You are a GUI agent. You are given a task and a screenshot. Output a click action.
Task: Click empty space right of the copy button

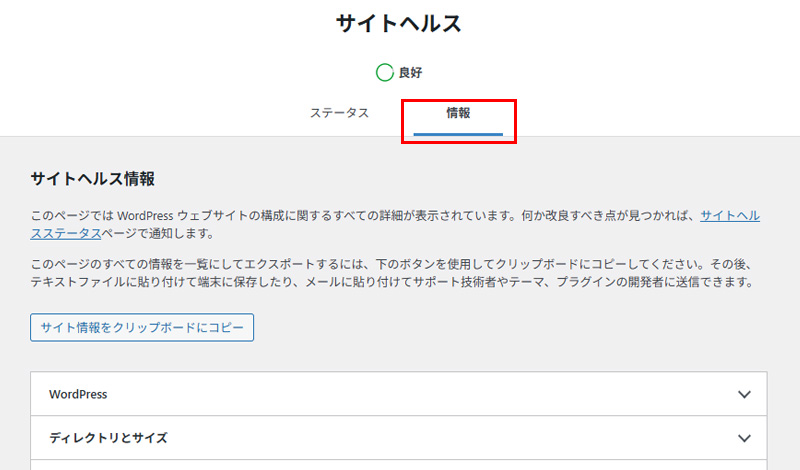coord(500,328)
